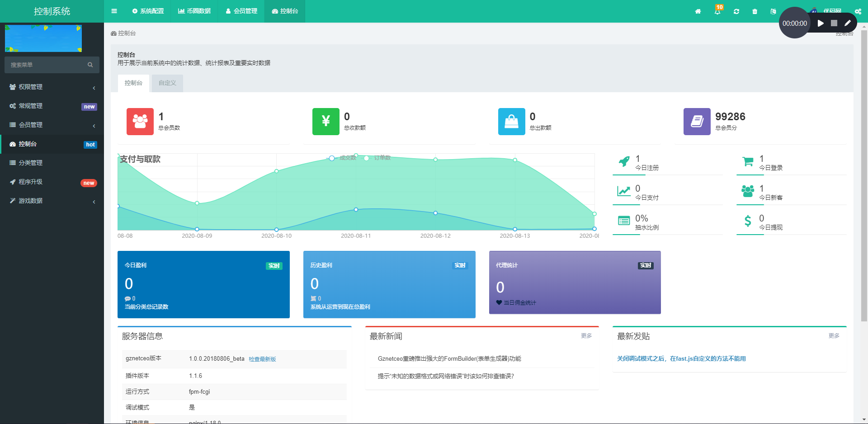Click the trash clear-cache icon in the header
Screen dimensions: 868x424
[755, 11]
